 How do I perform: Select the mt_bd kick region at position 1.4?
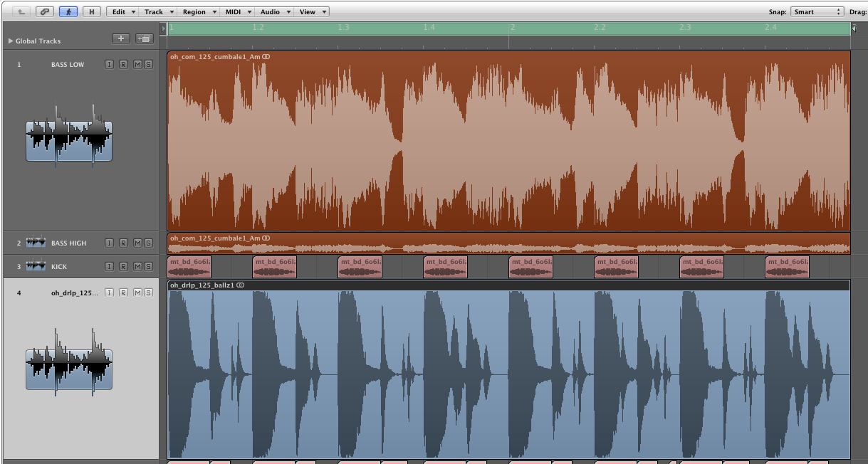point(446,267)
